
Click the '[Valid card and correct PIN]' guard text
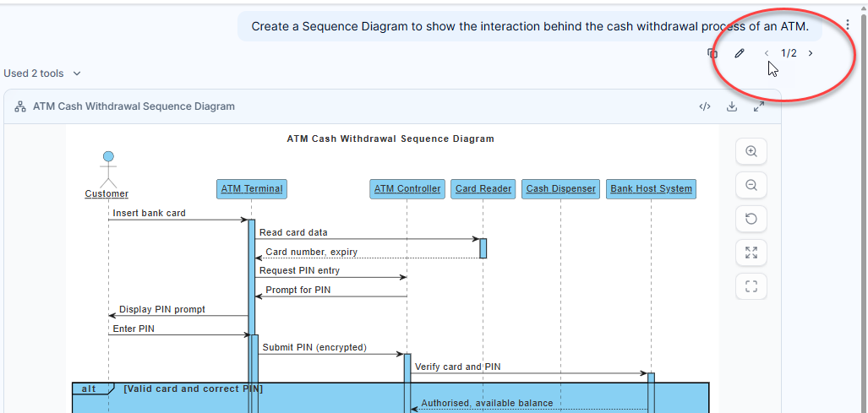click(x=194, y=389)
